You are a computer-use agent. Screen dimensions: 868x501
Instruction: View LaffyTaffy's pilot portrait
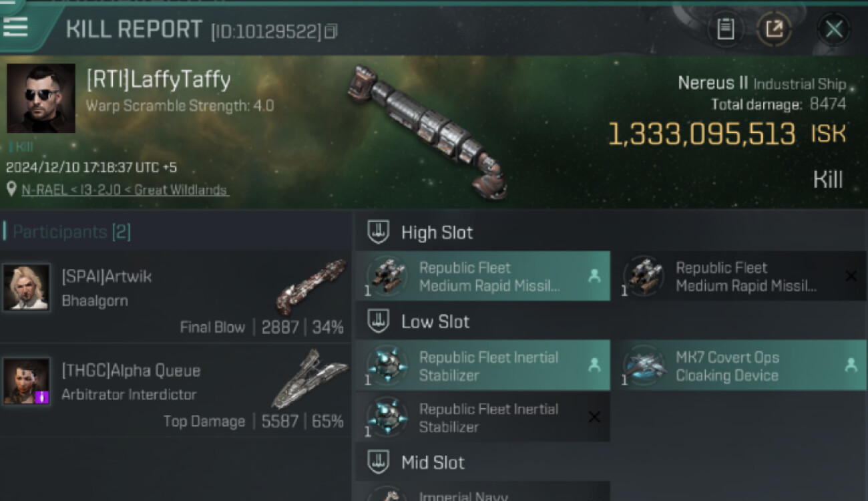pos(41,98)
